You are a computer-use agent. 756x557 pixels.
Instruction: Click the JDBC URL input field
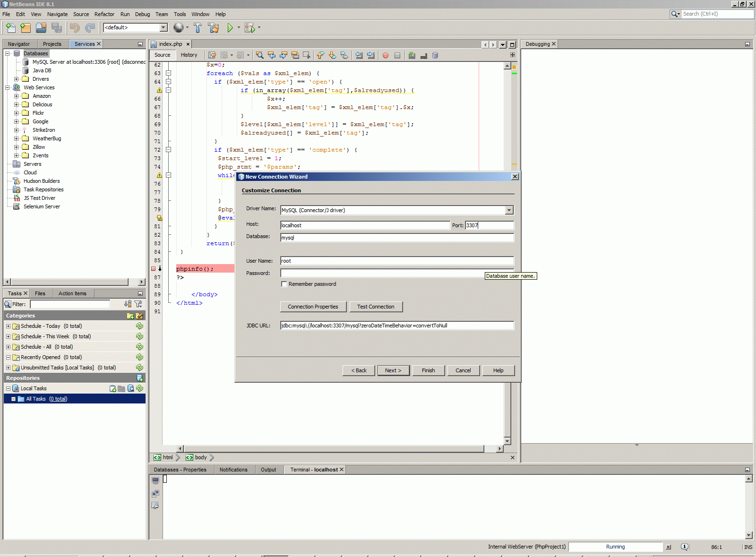coord(397,326)
